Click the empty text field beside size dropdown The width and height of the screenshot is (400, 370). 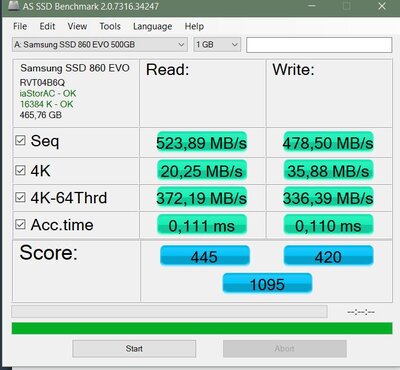pyautogui.click(x=319, y=45)
